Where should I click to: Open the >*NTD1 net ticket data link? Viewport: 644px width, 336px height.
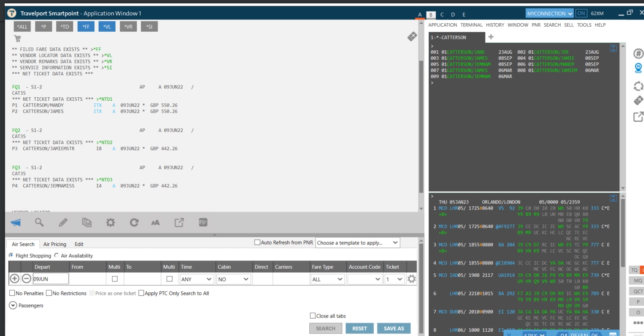pos(104,99)
